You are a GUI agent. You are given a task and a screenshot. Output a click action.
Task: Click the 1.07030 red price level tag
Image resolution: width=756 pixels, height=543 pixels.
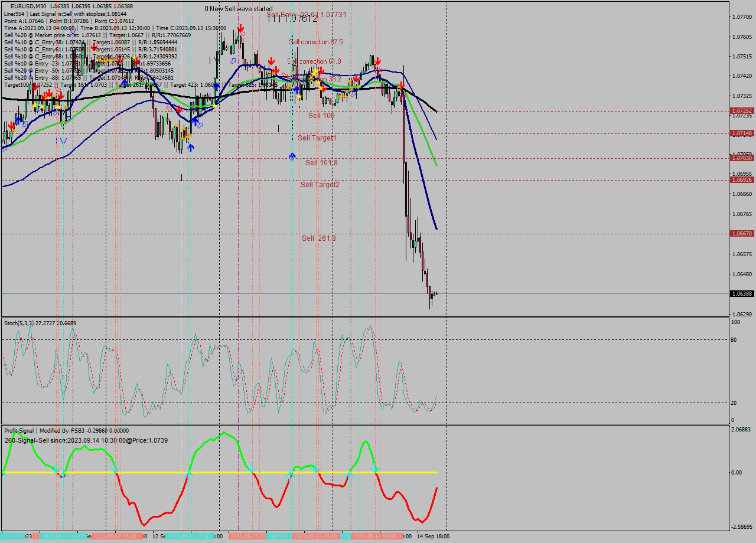pos(742,158)
